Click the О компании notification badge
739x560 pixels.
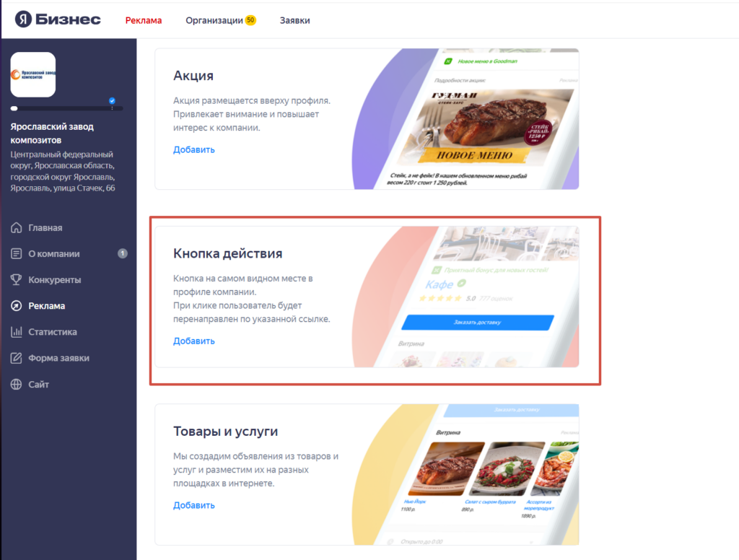[x=123, y=253]
